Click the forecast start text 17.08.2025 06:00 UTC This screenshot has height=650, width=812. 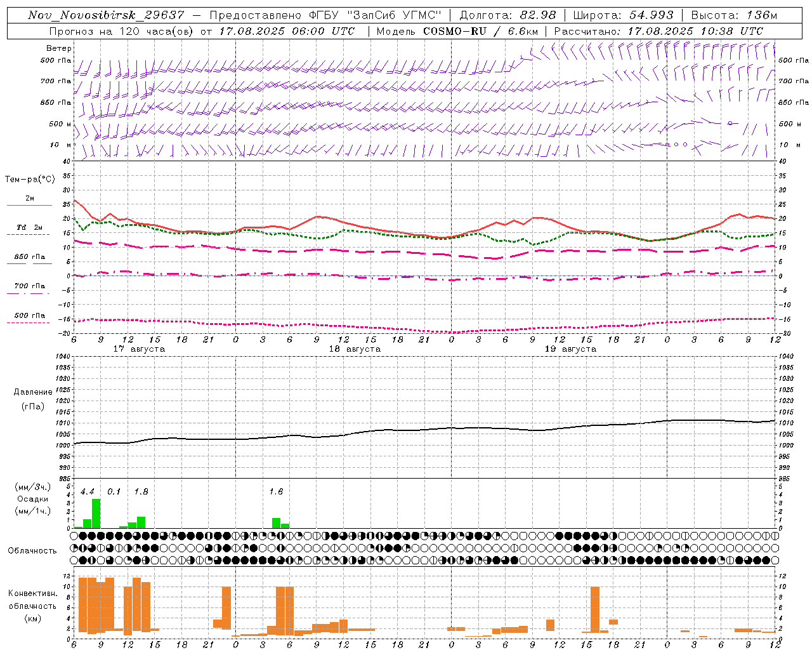coord(287,31)
